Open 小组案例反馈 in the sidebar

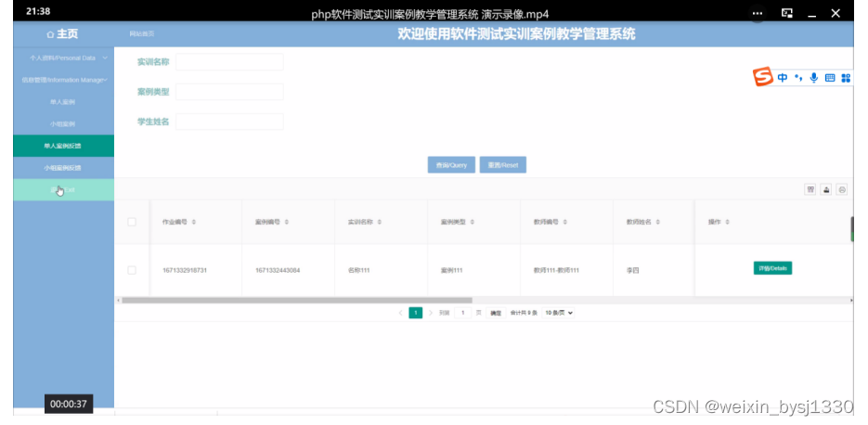coord(62,168)
